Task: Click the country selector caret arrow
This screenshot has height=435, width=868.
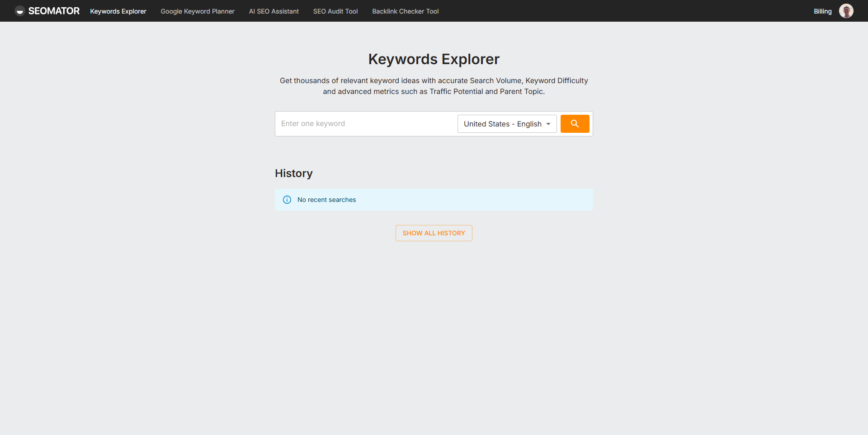Action: coord(548,124)
